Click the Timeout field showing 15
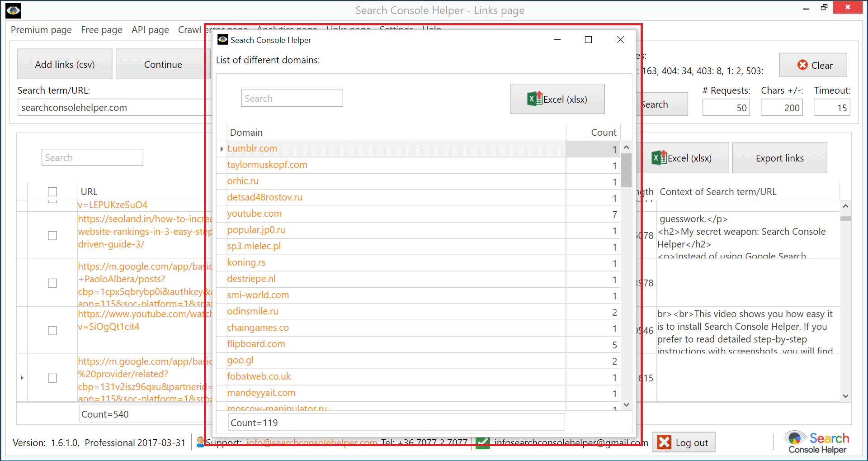 [832, 108]
